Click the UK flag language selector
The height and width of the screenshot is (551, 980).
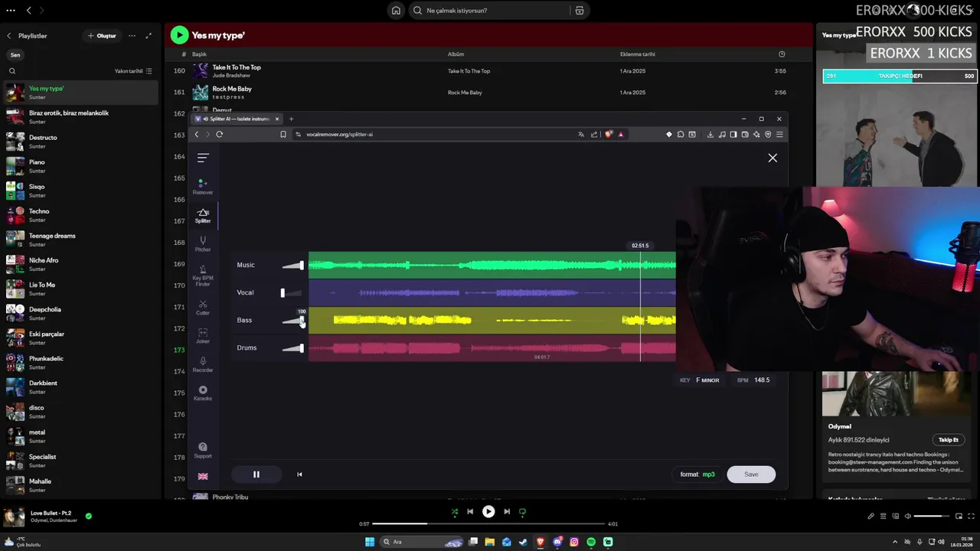203,476
